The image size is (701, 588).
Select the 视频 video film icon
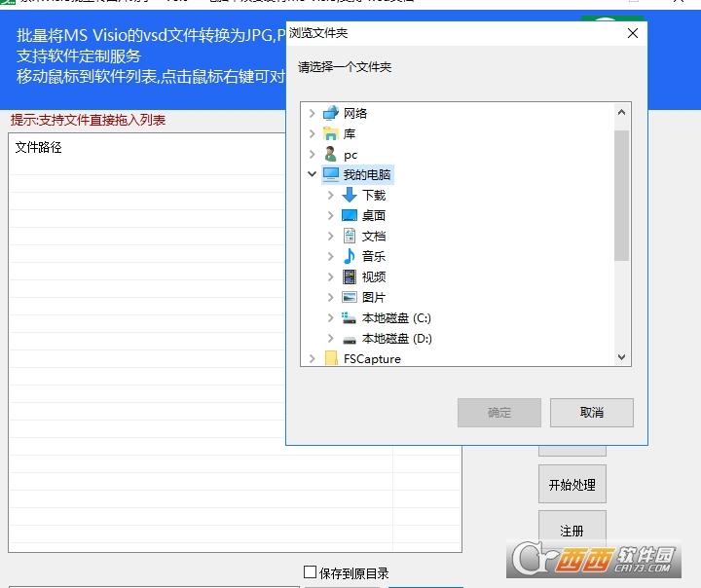tap(350, 276)
